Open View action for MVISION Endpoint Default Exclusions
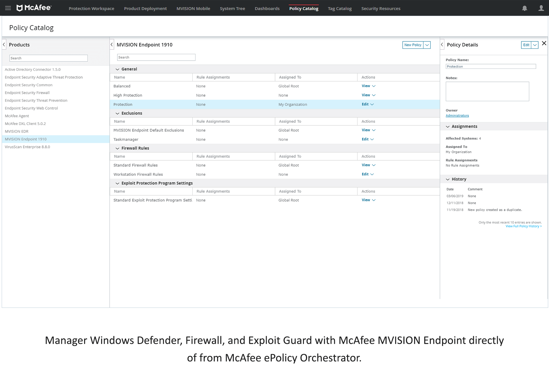Viewport: 549px width, 392px height. click(368, 130)
